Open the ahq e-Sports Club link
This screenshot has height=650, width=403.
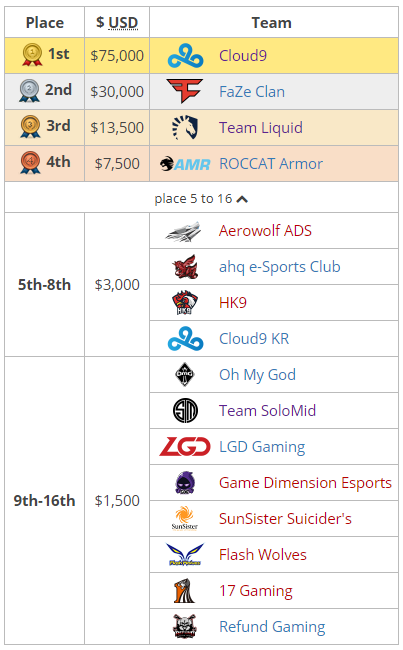pyautogui.click(x=280, y=267)
